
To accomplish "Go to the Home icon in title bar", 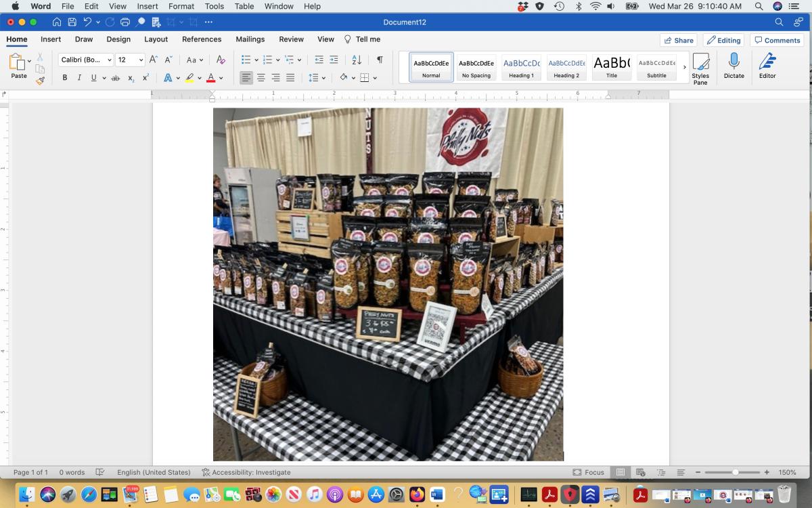I will click(x=57, y=22).
